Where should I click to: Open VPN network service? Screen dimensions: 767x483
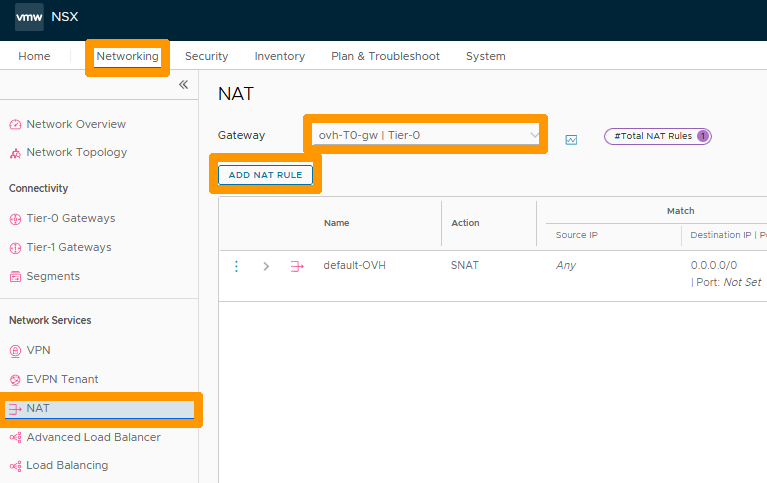38,350
